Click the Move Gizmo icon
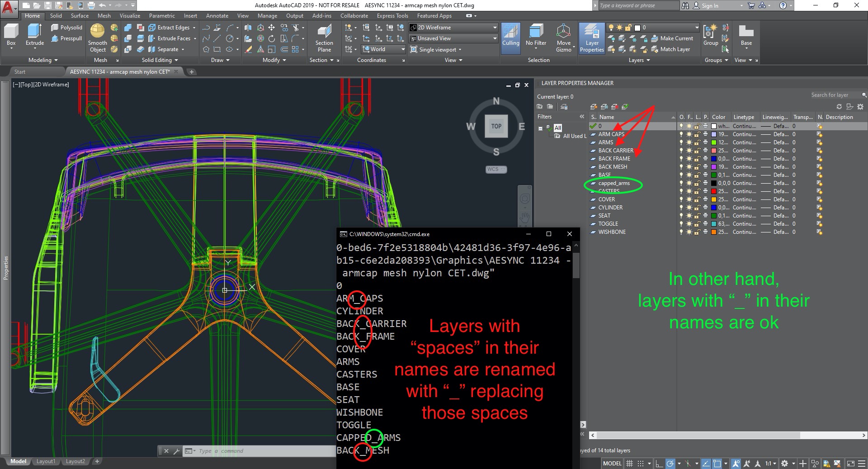Image resolution: width=868 pixels, height=469 pixels. tap(564, 38)
